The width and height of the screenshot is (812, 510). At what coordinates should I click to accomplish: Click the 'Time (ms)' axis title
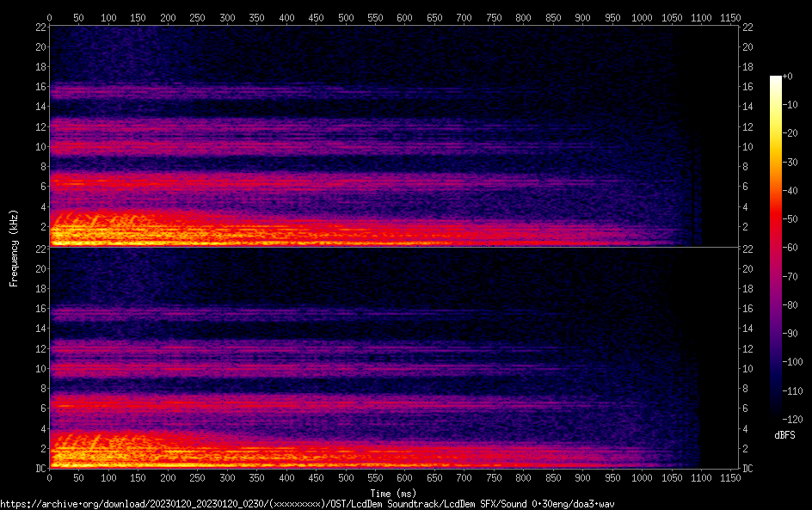392,493
